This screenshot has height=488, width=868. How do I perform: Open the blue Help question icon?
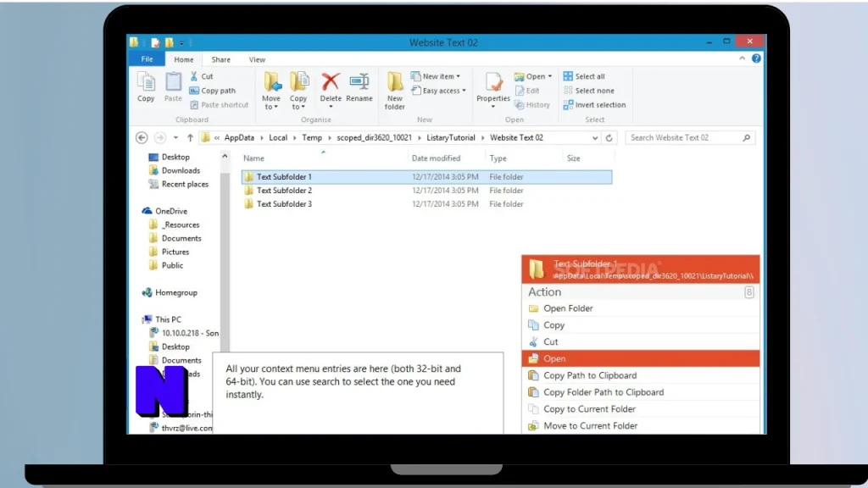pos(756,58)
